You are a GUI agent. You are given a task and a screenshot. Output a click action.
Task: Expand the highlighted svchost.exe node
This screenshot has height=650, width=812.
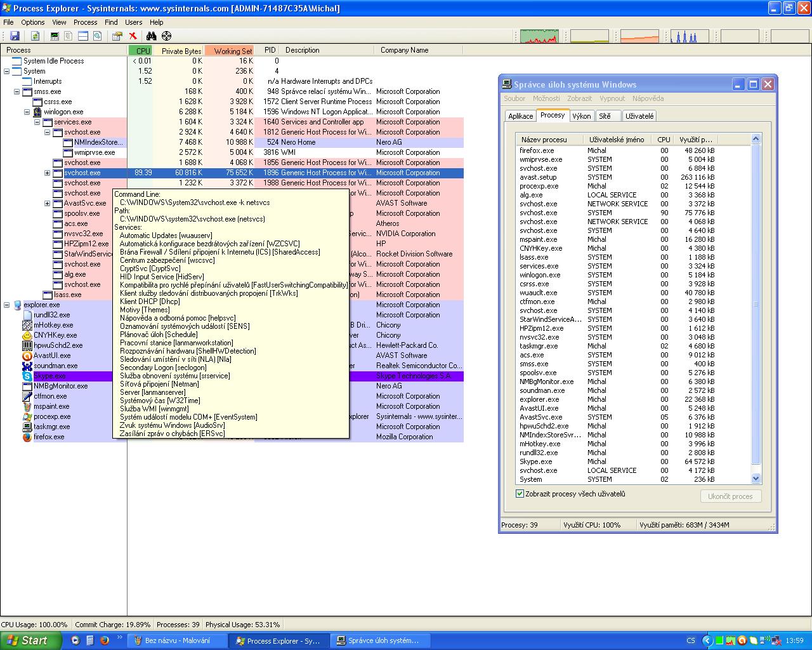coord(48,173)
